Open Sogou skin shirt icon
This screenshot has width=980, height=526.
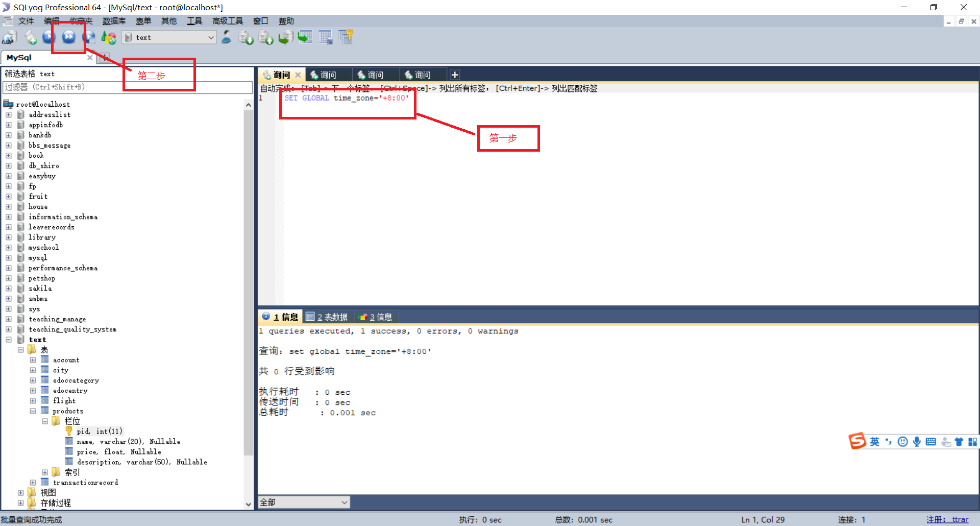coord(959,442)
